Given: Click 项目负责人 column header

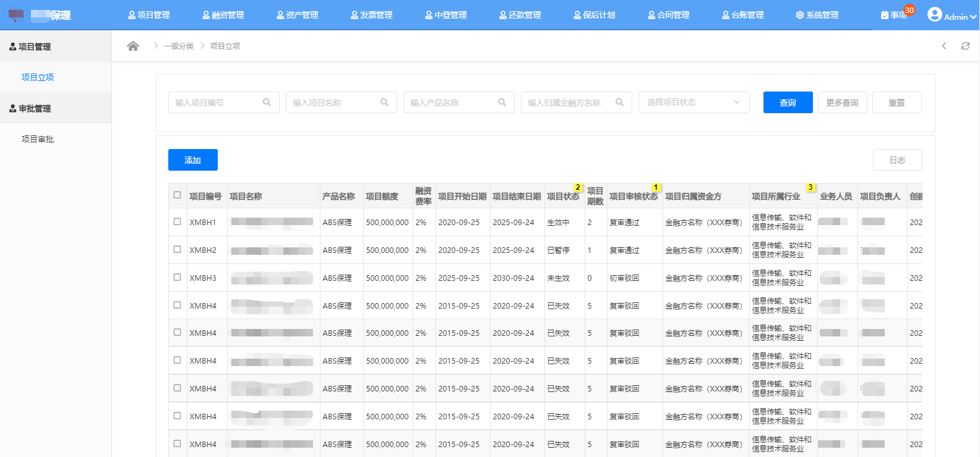Looking at the screenshot, I should point(880,196).
